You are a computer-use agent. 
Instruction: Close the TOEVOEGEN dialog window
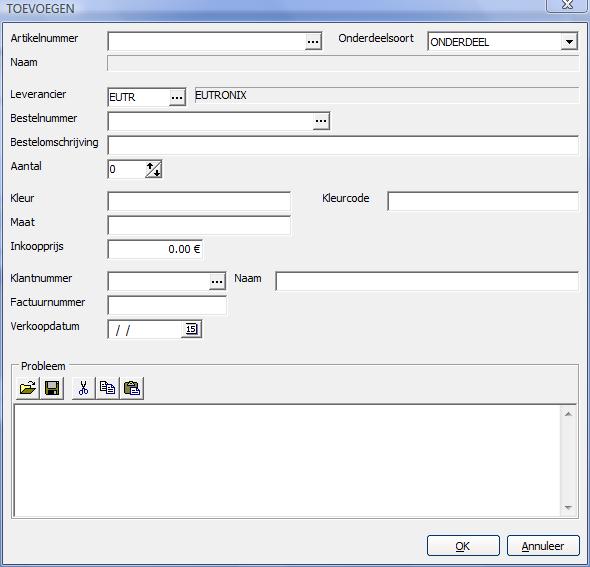(x=567, y=6)
